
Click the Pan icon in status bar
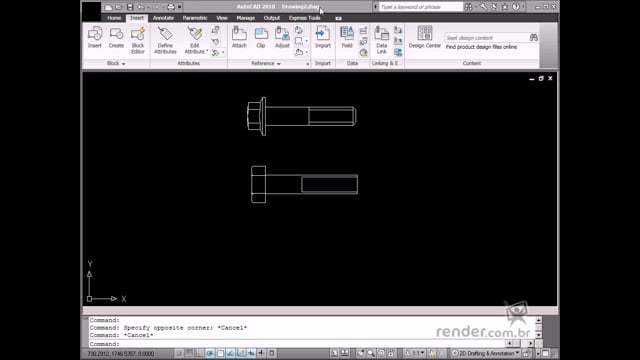361,353
